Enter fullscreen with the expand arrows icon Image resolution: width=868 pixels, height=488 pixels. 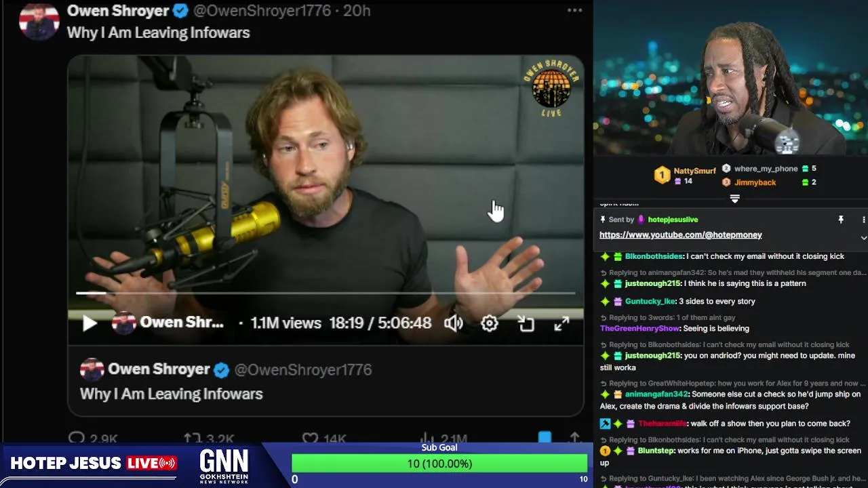click(x=561, y=323)
